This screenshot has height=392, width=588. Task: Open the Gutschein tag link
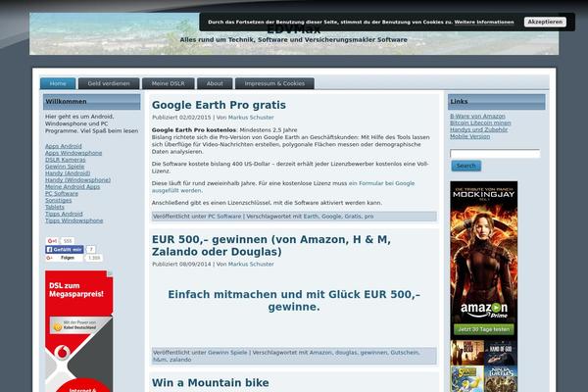405,353
